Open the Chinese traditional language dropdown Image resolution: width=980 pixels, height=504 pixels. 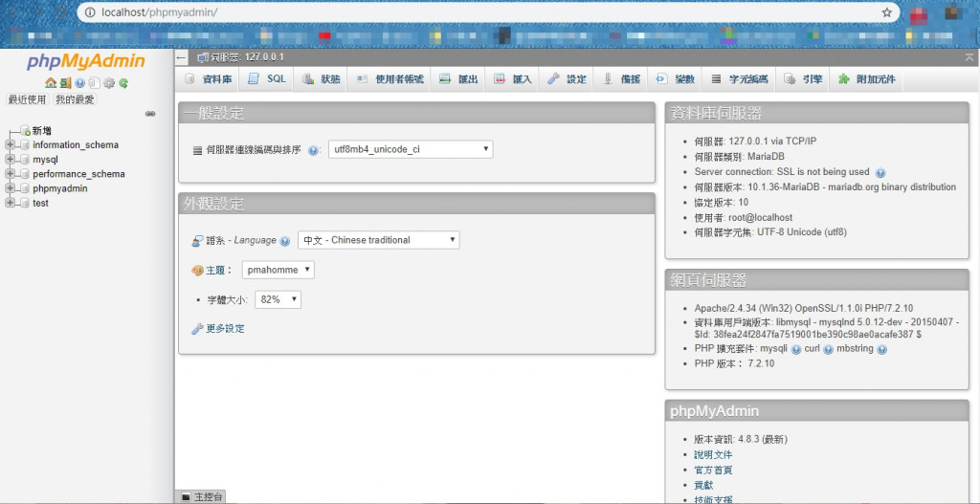[379, 240]
